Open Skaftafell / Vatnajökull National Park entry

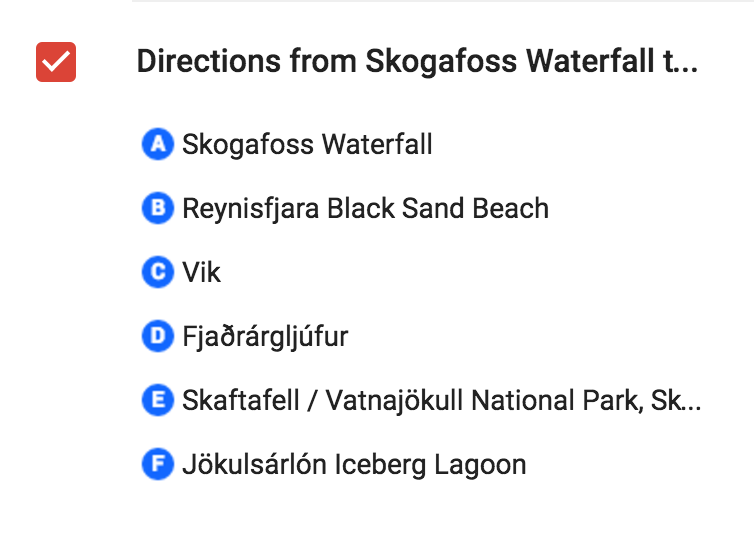tap(441, 400)
